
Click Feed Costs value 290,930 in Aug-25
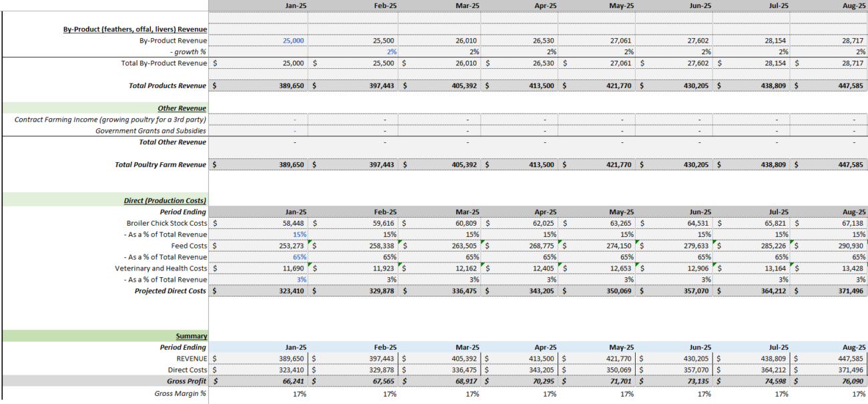[x=852, y=246]
